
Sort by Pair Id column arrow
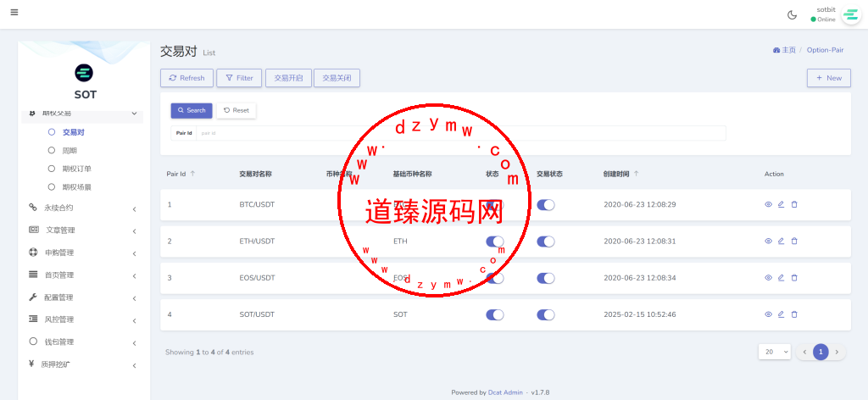(192, 173)
